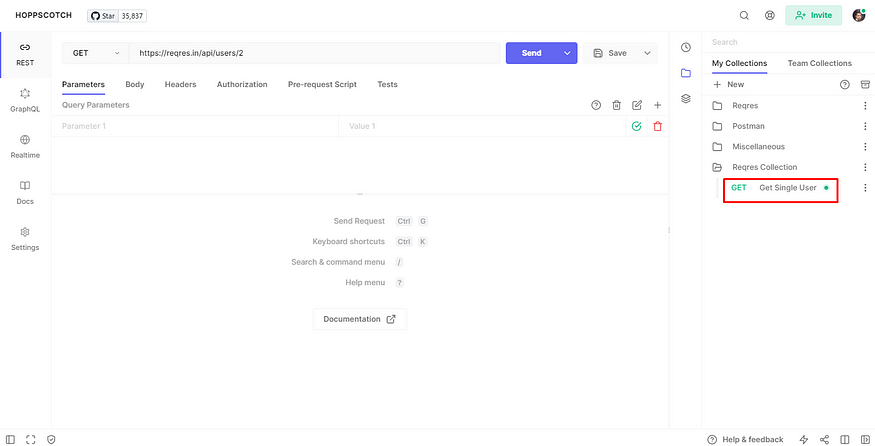The image size is (875, 446).
Task: Click Query Parameters help icon
Action: coord(596,105)
